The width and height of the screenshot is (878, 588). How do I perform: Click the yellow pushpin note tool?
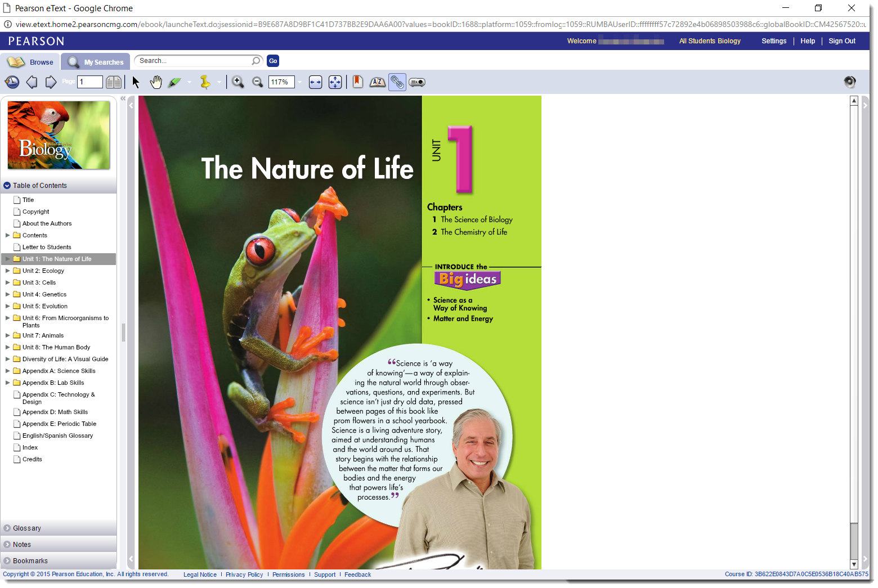pos(205,82)
